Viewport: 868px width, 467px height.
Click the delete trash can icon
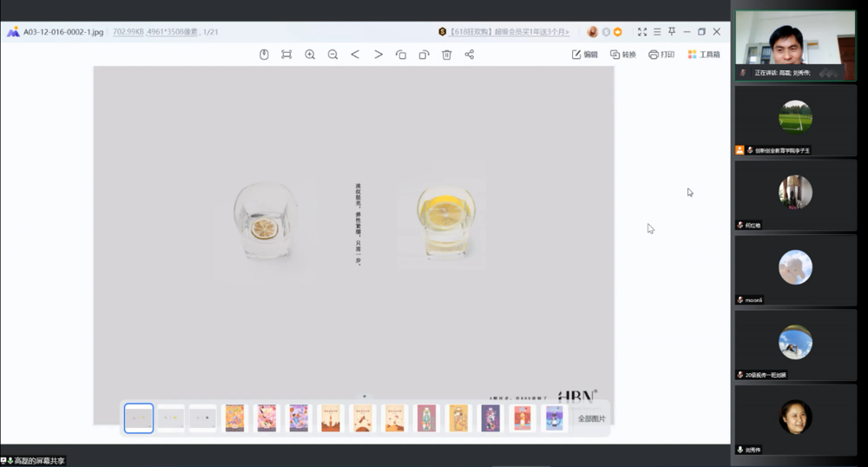coord(446,55)
